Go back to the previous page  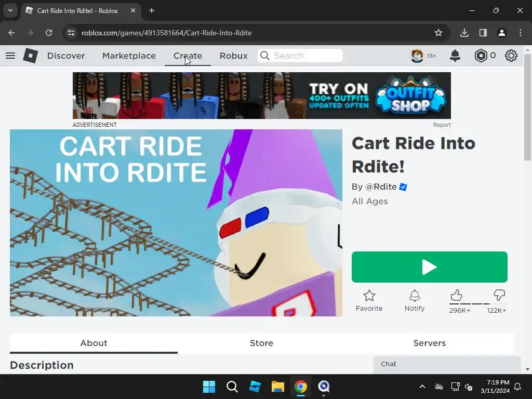(11, 33)
